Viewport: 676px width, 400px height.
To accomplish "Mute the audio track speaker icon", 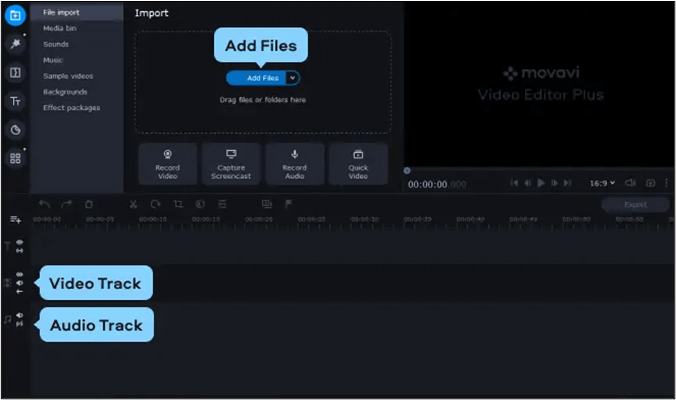I will 19,316.
